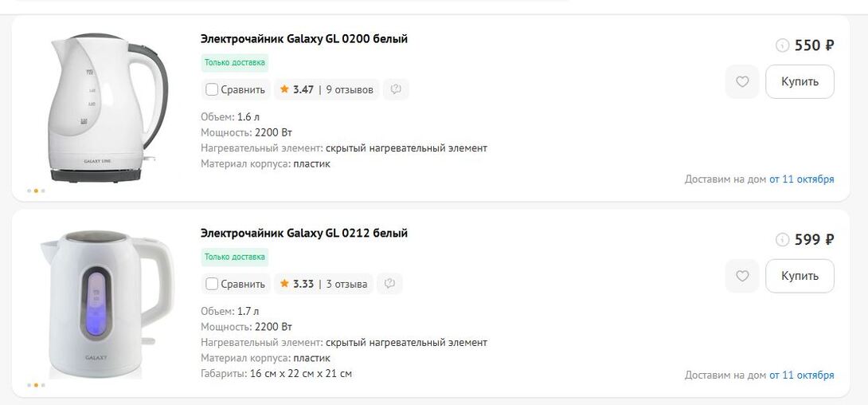Click price info icon beside 550 ₽
This screenshot has height=405, width=868.
(782, 45)
